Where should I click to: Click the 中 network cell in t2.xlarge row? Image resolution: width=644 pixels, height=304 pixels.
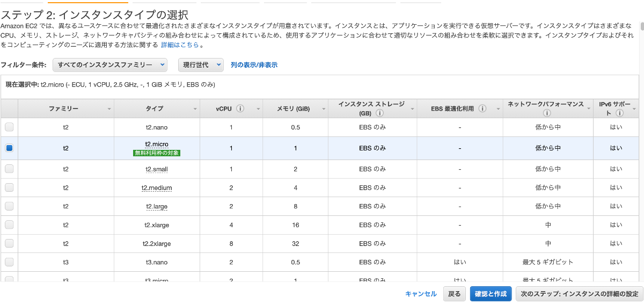click(548, 225)
